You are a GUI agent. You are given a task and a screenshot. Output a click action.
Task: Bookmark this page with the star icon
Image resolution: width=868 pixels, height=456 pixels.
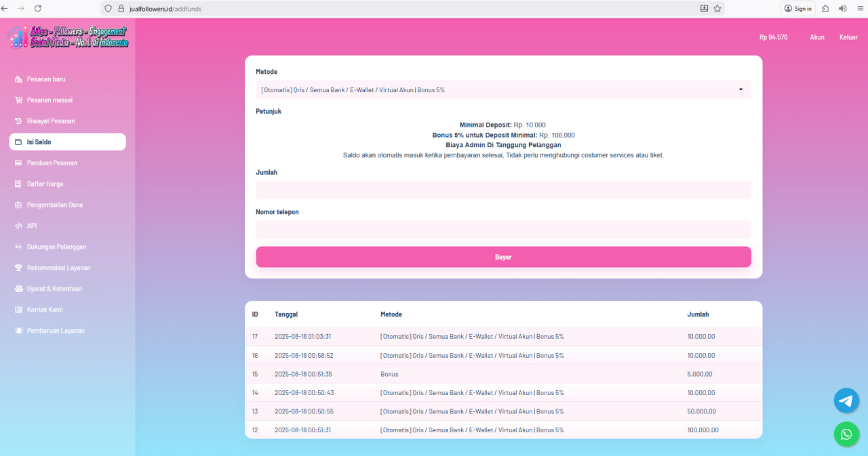[717, 9]
